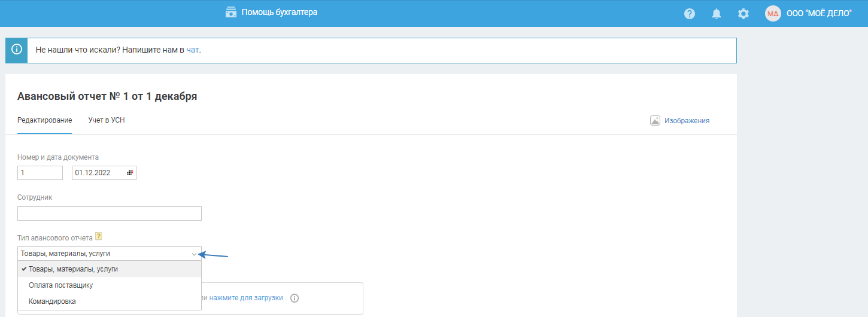Click the document number field

(40, 173)
